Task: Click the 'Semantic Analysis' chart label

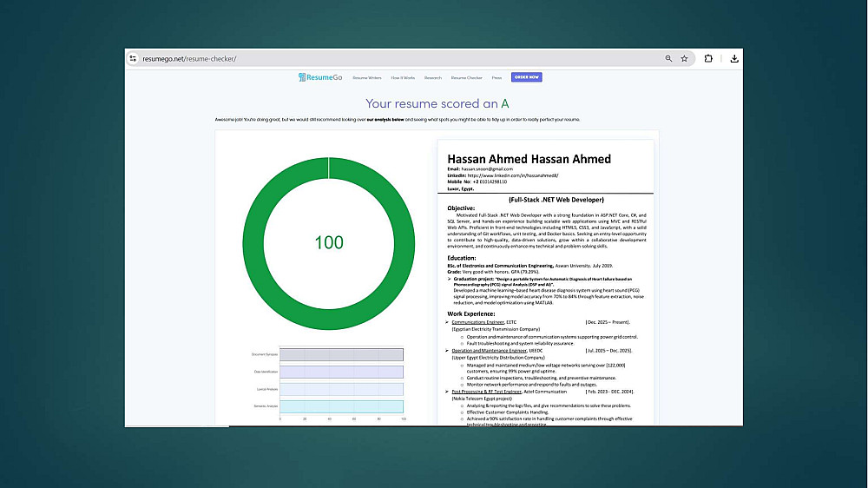Action: coord(266,406)
